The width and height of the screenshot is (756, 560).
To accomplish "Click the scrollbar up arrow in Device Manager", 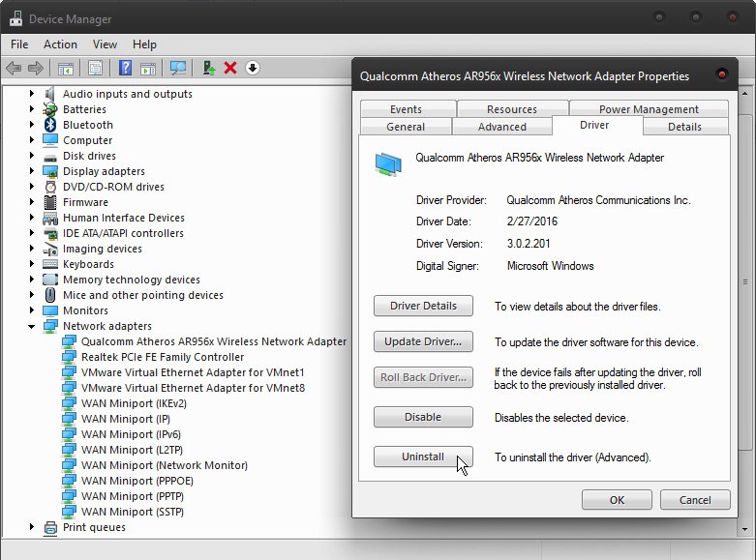I will (x=745, y=94).
